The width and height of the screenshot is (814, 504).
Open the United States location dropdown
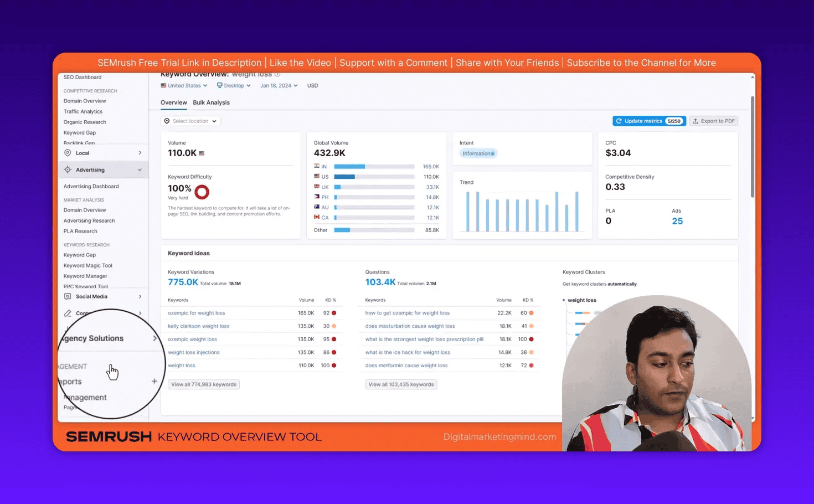184,85
